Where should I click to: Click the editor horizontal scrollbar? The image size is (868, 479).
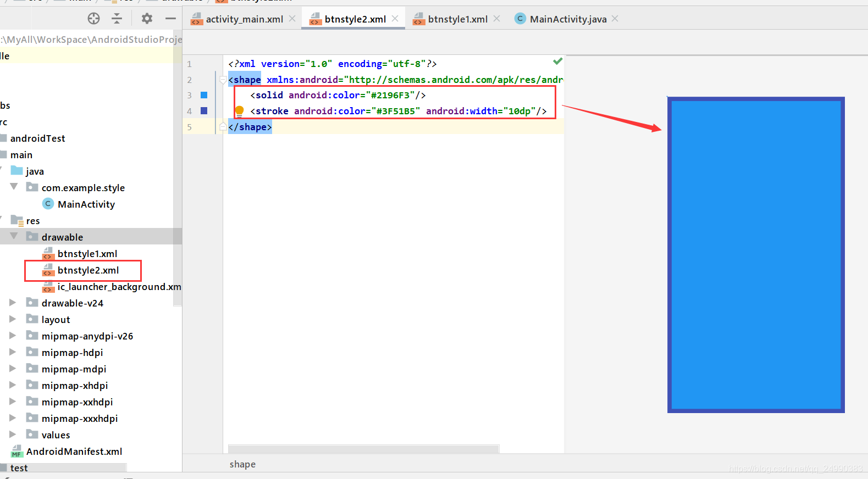(x=363, y=449)
